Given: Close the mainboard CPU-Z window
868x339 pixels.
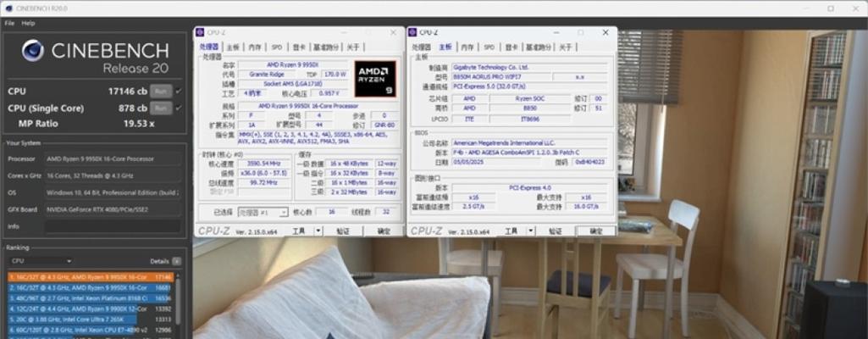Looking at the screenshot, I should coord(605,33).
